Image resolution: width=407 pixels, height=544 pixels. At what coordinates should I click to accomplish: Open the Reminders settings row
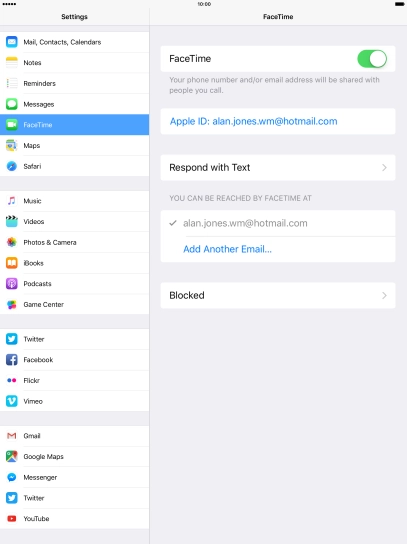75,83
